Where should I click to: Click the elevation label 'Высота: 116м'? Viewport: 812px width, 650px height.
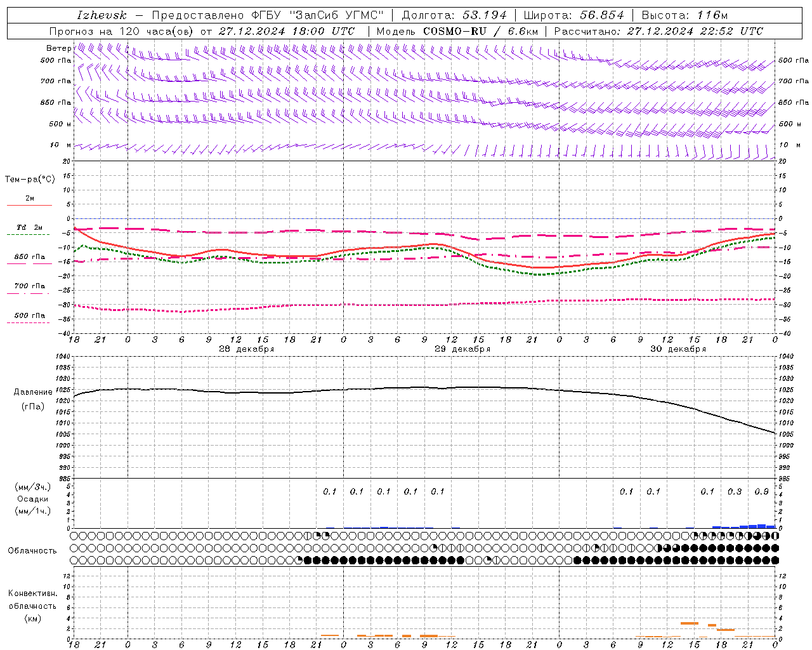pyautogui.click(x=685, y=15)
